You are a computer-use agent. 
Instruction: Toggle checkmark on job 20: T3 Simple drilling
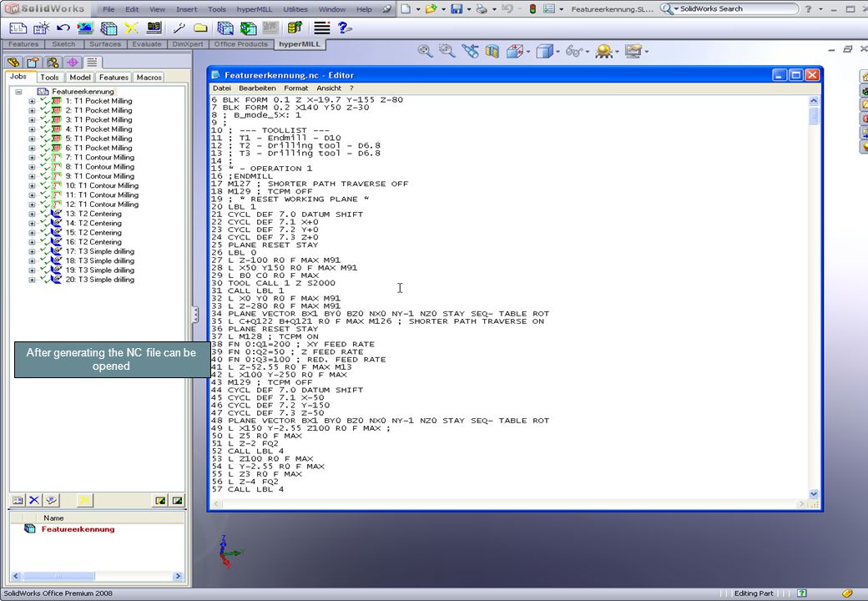pyautogui.click(x=45, y=280)
